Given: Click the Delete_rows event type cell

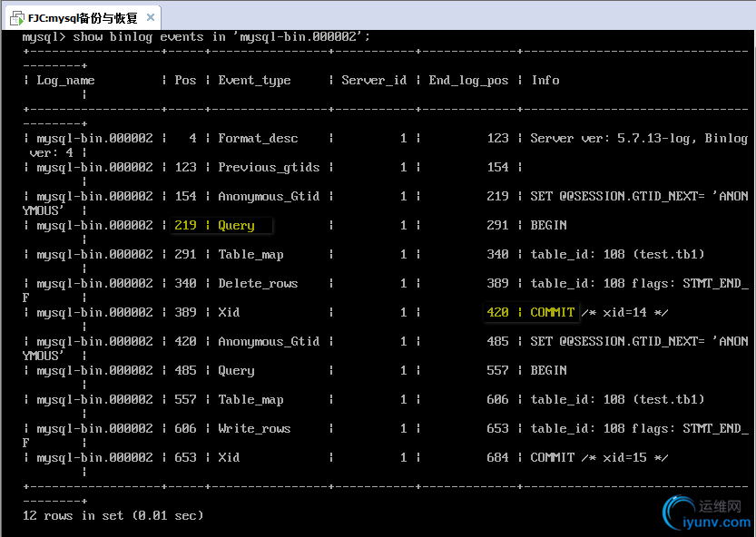Looking at the screenshot, I should coord(258,283).
